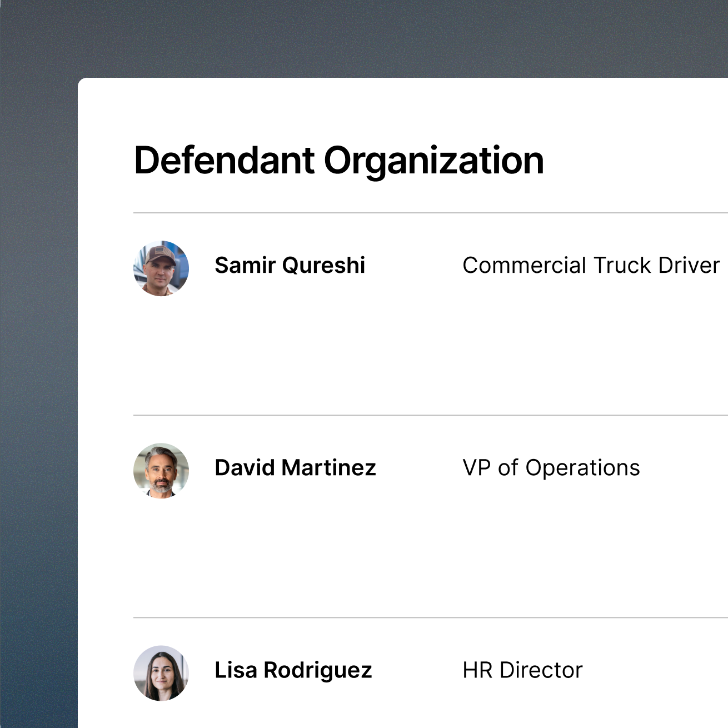Select Lisa Rodriguez's profile picture
Image resolution: width=728 pixels, height=728 pixels.
(161, 673)
